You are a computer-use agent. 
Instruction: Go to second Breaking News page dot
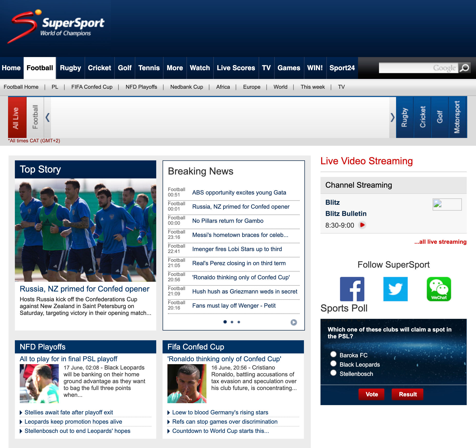(232, 322)
